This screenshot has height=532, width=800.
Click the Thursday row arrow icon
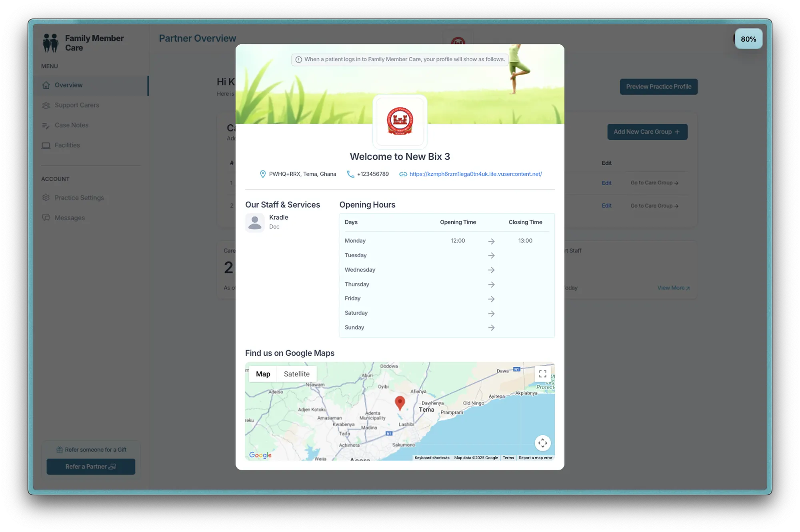tap(491, 284)
